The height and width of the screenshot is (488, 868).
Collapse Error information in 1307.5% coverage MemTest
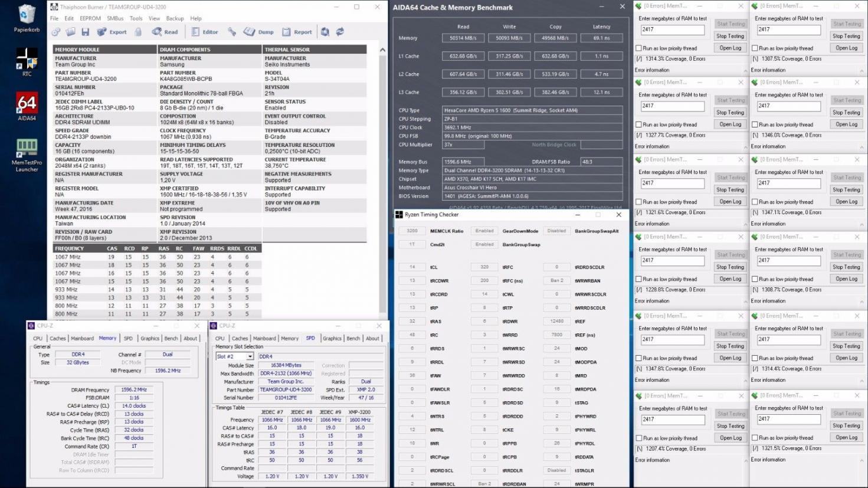click(862, 71)
